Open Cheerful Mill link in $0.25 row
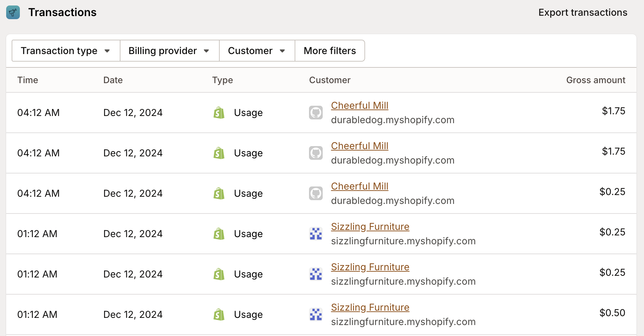This screenshot has width=644, height=336. coord(359,186)
